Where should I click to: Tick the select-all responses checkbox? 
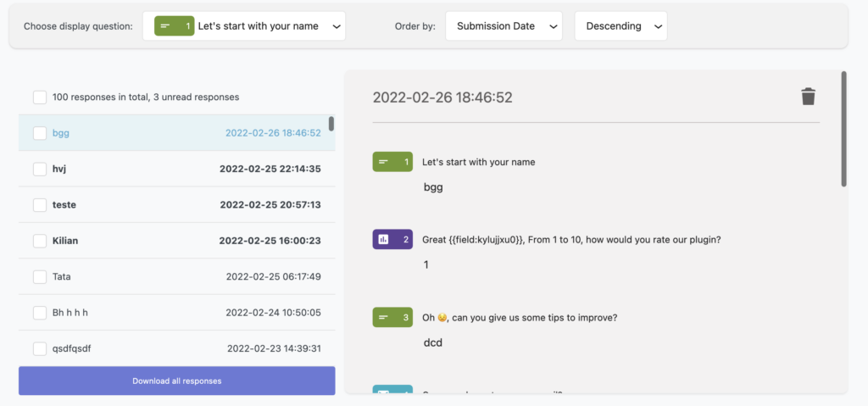[40, 97]
